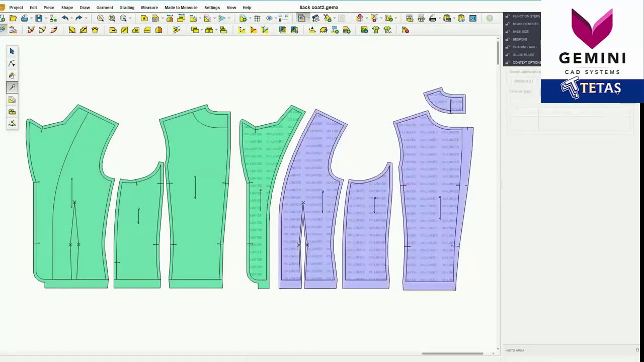This screenshot has width=644, height=362.
Task: Show the GRADING TABLE panel
Action: point(525,47)
